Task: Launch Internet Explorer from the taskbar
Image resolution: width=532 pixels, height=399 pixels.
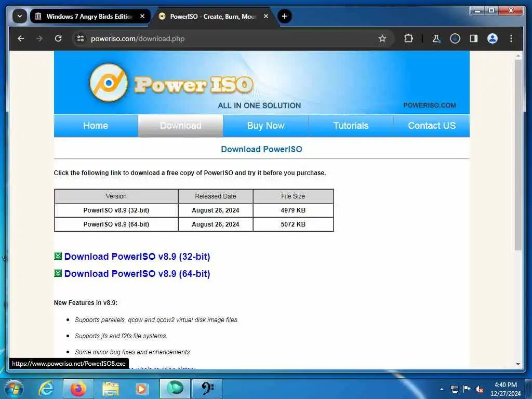Action: point(46,389)
